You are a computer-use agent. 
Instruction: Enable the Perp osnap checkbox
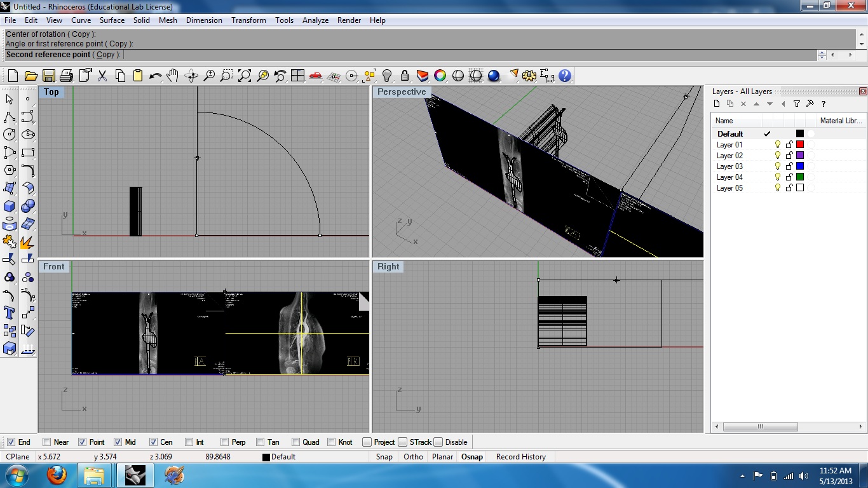[x=225, y=442]
